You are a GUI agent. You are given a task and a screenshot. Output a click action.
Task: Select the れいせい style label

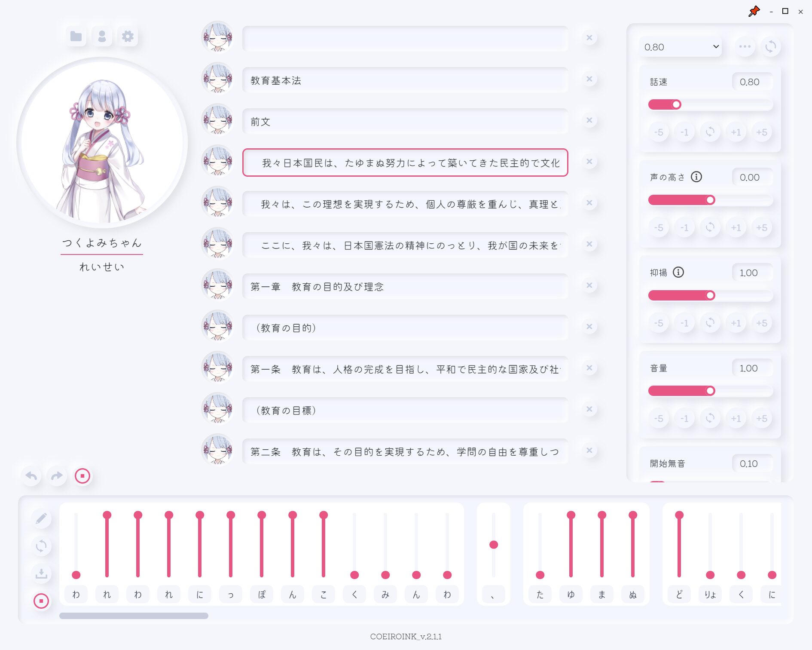pos(102,267)
